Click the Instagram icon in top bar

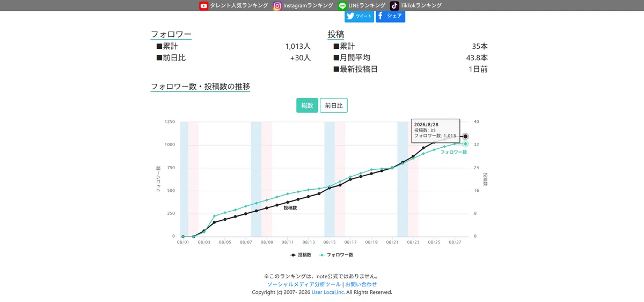277,5
